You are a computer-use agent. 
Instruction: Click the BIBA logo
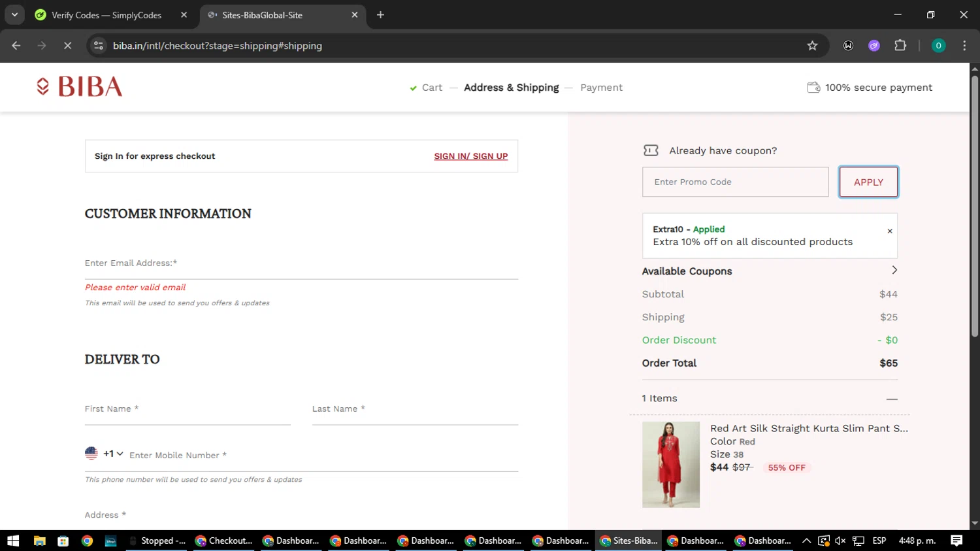click(79, 86)
